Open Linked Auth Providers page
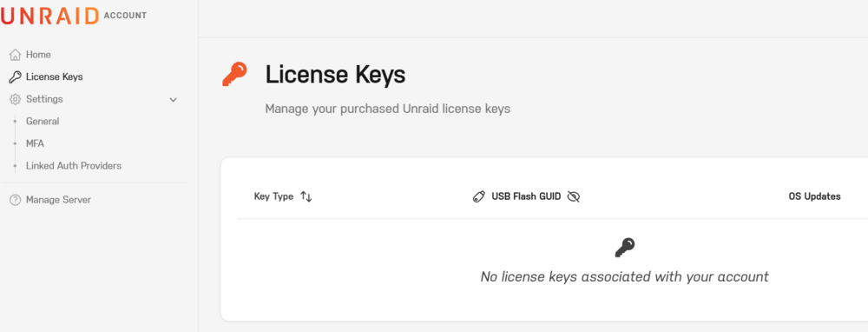The image size is (868, 332). pos(74,166)
